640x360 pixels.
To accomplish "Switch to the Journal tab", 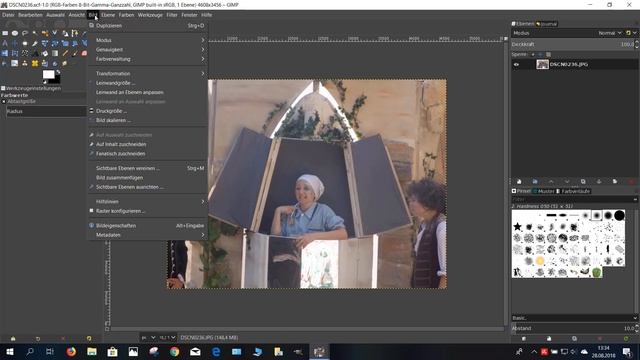I will point(547,24).
